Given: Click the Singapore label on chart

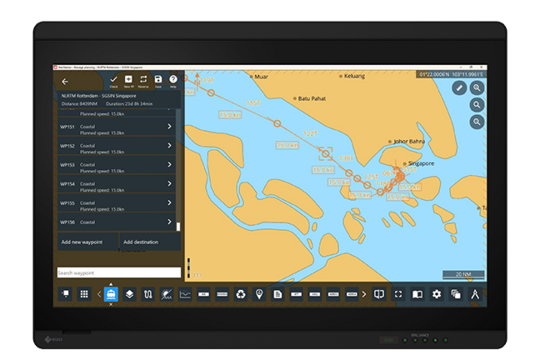Looking at the screenshot, I should coord(421,163).
